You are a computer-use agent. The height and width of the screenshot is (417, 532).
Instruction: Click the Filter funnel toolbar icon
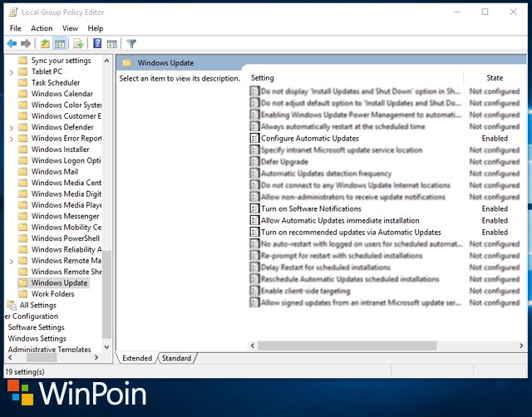(x=131, y=43)
